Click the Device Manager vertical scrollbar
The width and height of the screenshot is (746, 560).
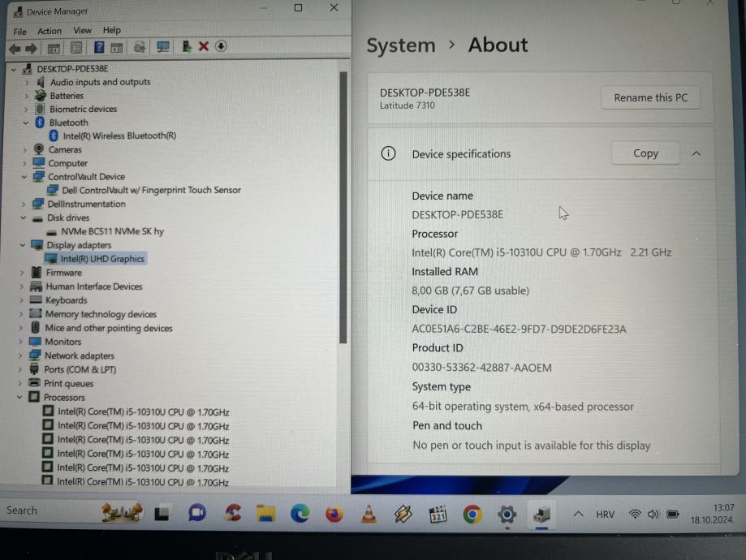[343, 208]
